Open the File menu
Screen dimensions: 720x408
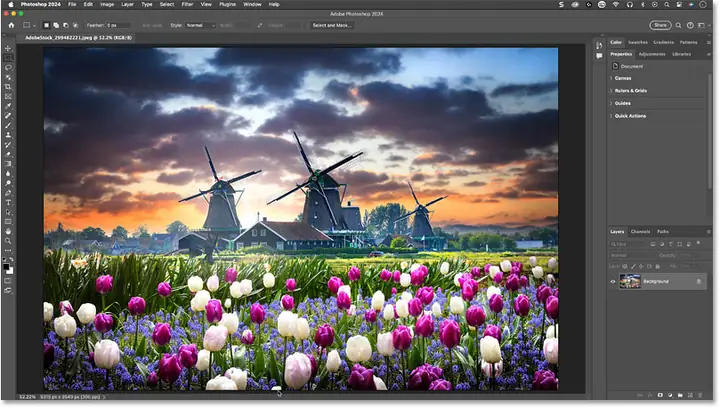(x=72, y=4)
